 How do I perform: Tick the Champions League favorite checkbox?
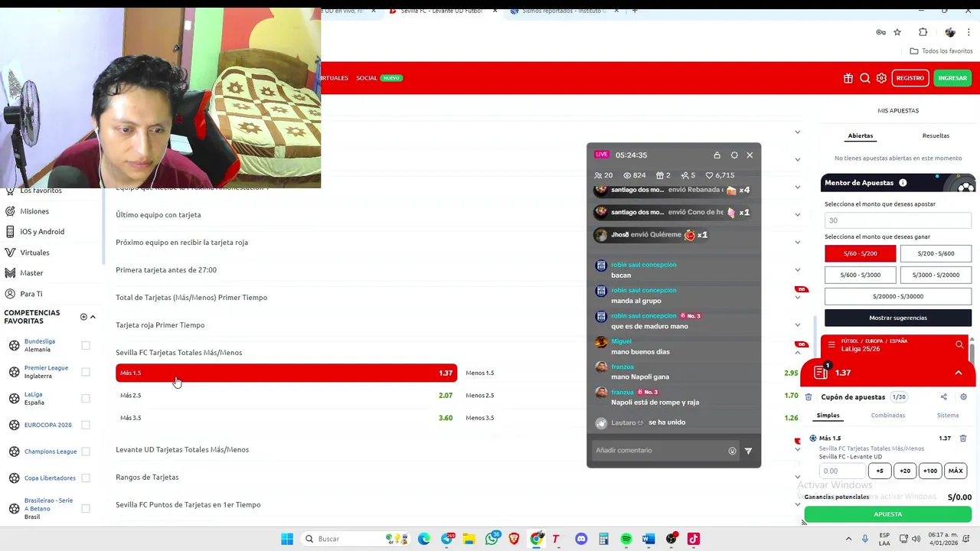coord(86,452)
